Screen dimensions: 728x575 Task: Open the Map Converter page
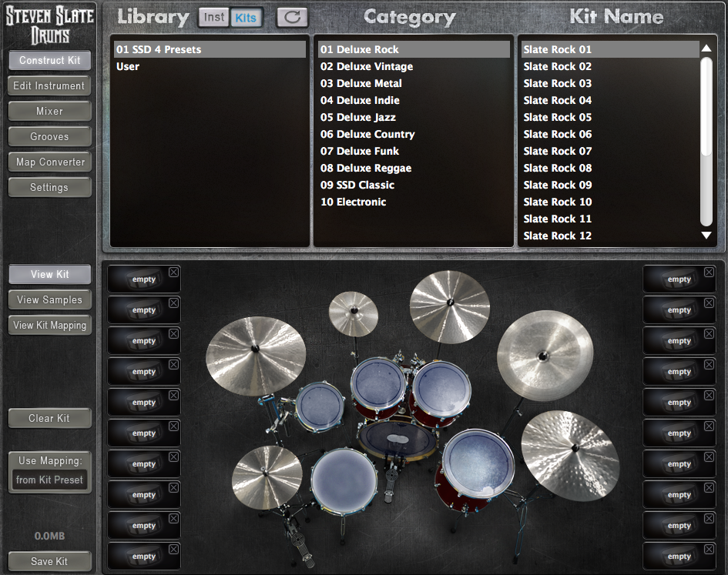click(x=49, y=162)
